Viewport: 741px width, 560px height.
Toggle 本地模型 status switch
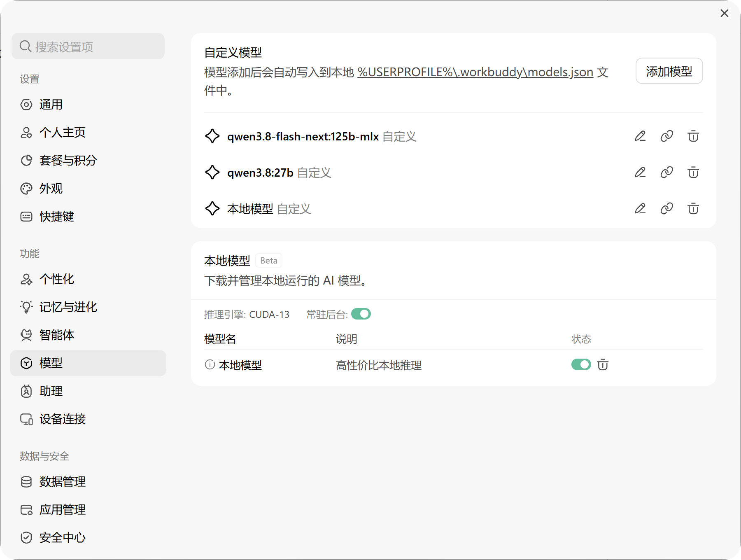(581, 365)
